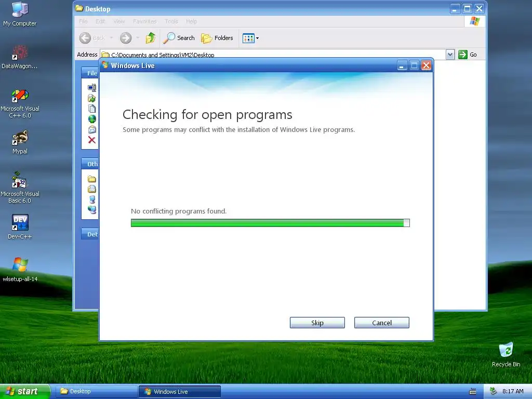This screenshot has width=532, height=399.
Task: Click the Go button beside the address bar
Action: pyautogui.click(x=468, y=55)
